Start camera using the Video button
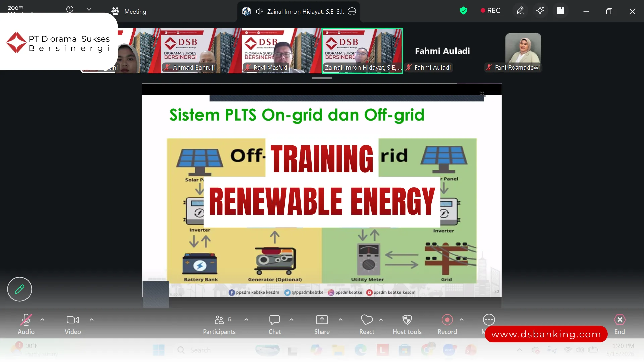This screenshot has height=362, width=644. click(73, 324)
